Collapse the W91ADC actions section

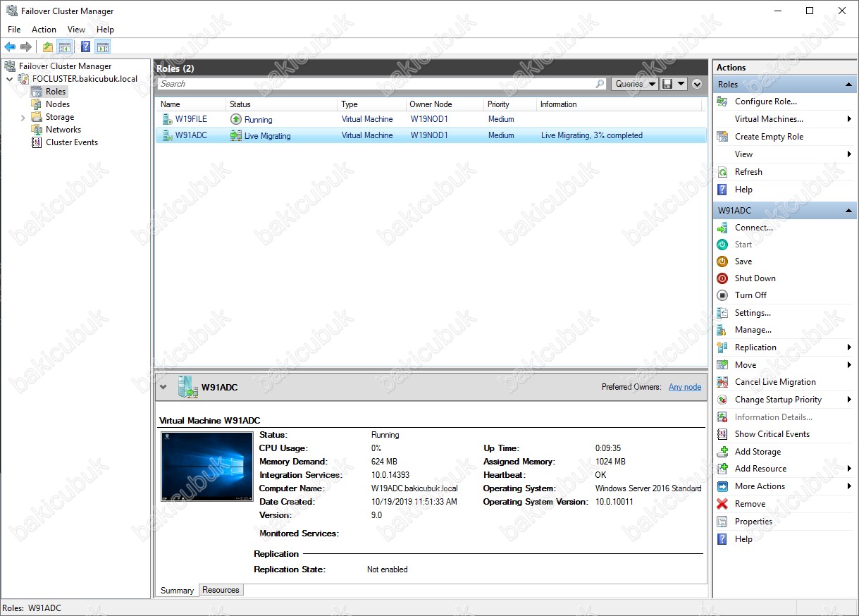[x=849, y=210]
